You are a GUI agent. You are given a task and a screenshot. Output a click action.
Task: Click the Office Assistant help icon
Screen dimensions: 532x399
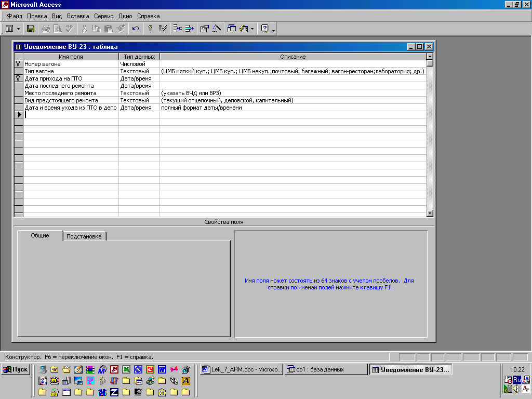pyautogui.click(x=264, y=29)
